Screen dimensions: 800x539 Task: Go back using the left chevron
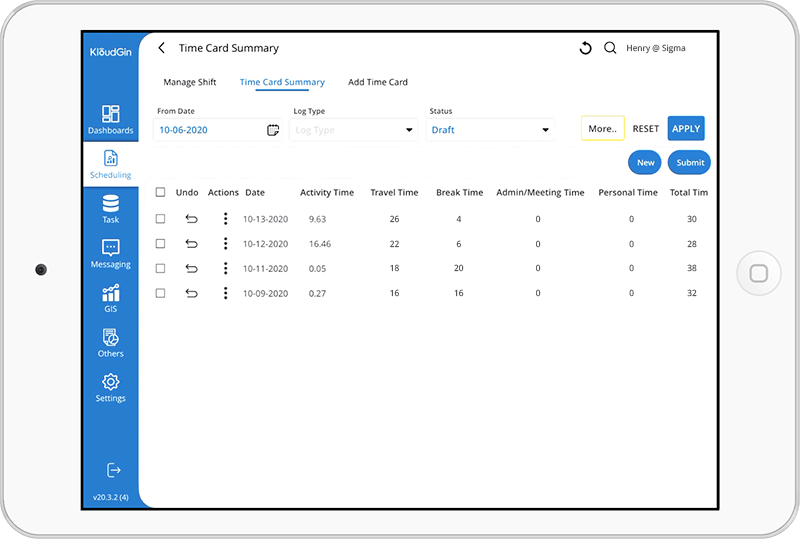click(162, 48)
